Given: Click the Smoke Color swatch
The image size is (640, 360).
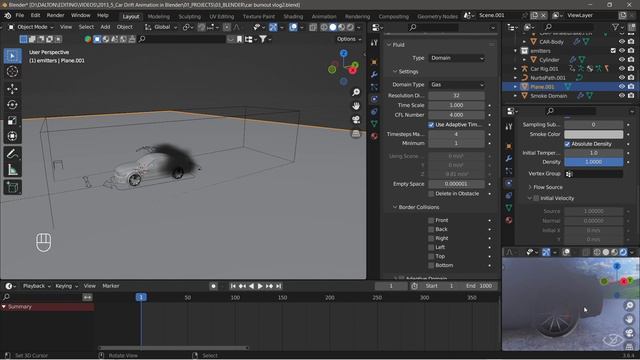Looking at the screenshot, I should 593,134.
